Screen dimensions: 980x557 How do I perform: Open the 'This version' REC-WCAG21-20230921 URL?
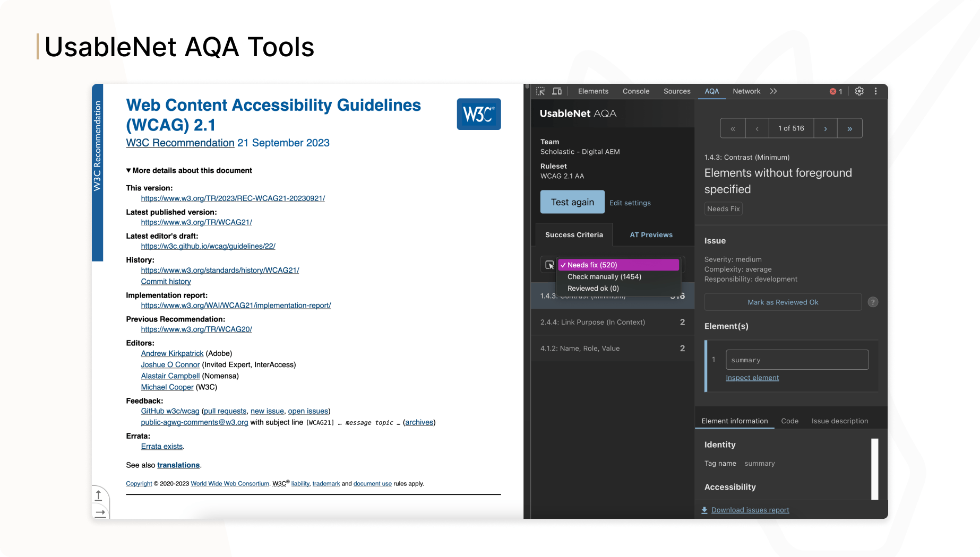click(233, 198)
